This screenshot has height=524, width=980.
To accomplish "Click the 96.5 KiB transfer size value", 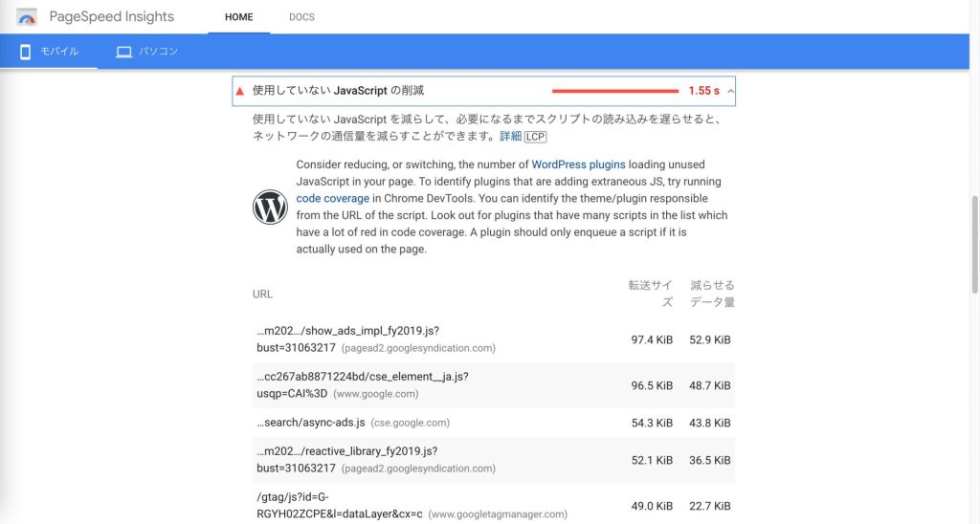I will 652,386.
